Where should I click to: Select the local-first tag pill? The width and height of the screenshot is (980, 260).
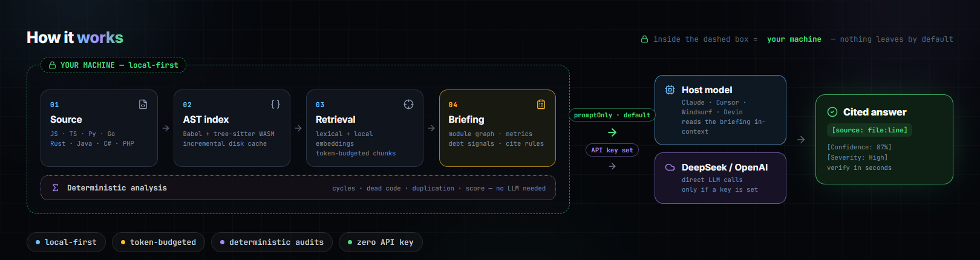point(67,242)
